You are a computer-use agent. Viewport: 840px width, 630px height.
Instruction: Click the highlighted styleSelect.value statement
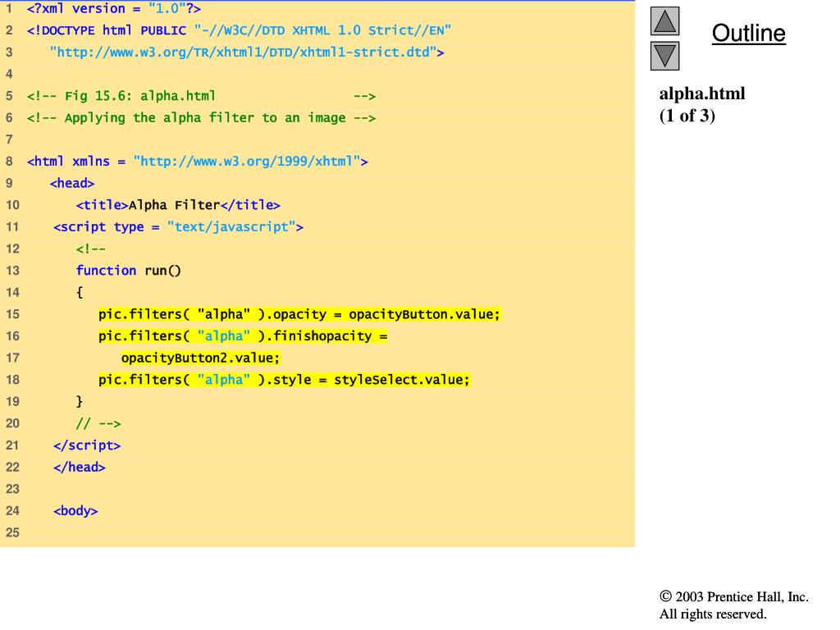284,380
